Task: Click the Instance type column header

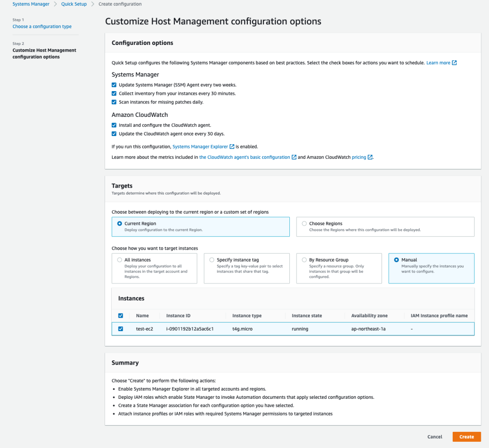Action: pyautogui.click(x=247, y=315)
